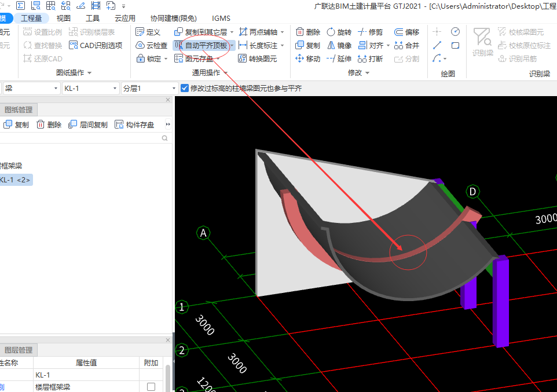Image resolution: width=557 pixels, height=392 pixels.
Task: Open quick access toolbar customize arrow
Action: point(124,6)
